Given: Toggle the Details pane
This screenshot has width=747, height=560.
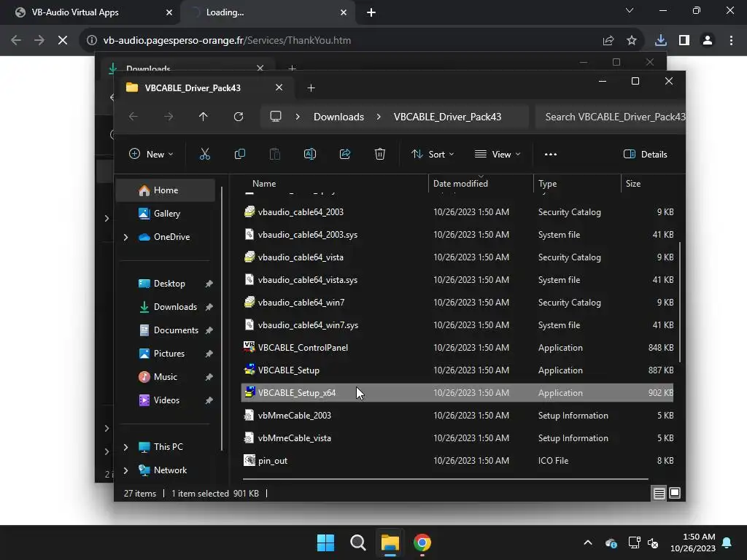Looking at the screenshot, I should (646, 154).
